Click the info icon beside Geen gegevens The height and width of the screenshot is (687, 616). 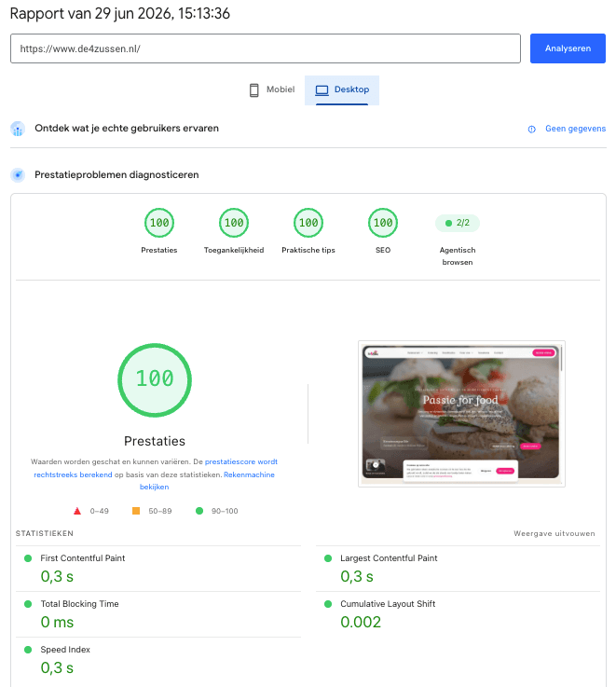[x=531, y=130]
